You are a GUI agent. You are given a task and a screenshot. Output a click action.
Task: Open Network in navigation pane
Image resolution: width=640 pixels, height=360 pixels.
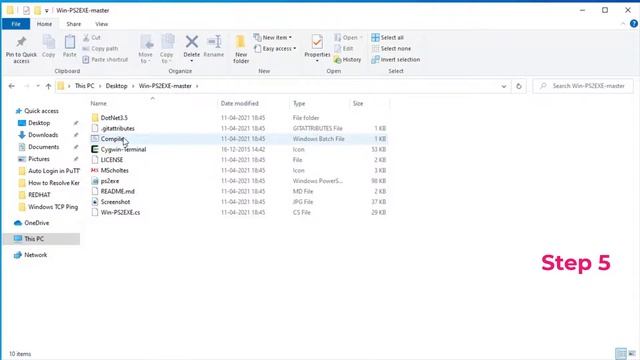point(36,255)
